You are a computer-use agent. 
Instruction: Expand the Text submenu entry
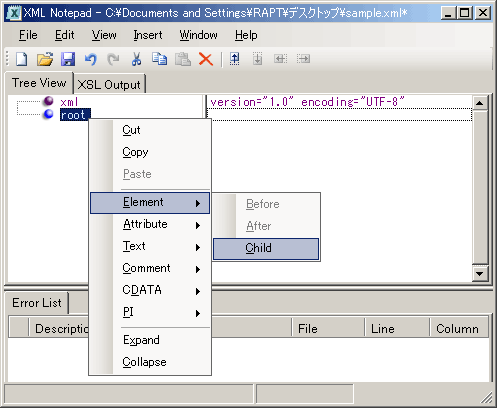(x=150, y=246)
